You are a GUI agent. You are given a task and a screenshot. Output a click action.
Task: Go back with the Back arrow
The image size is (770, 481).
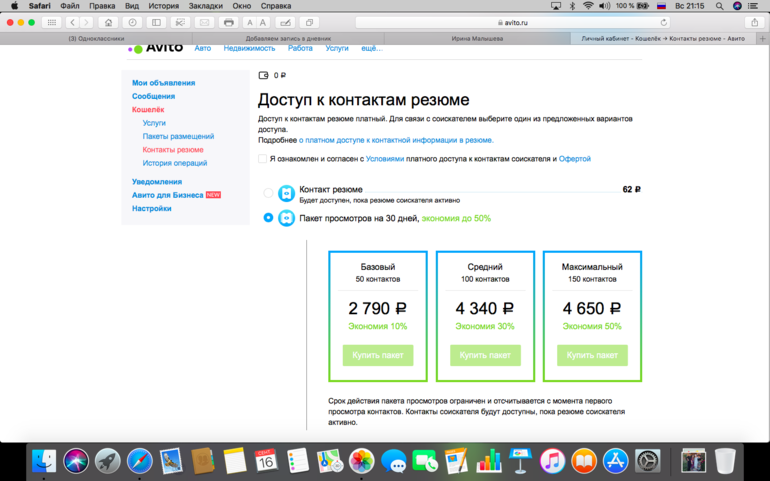click(72, 22)
